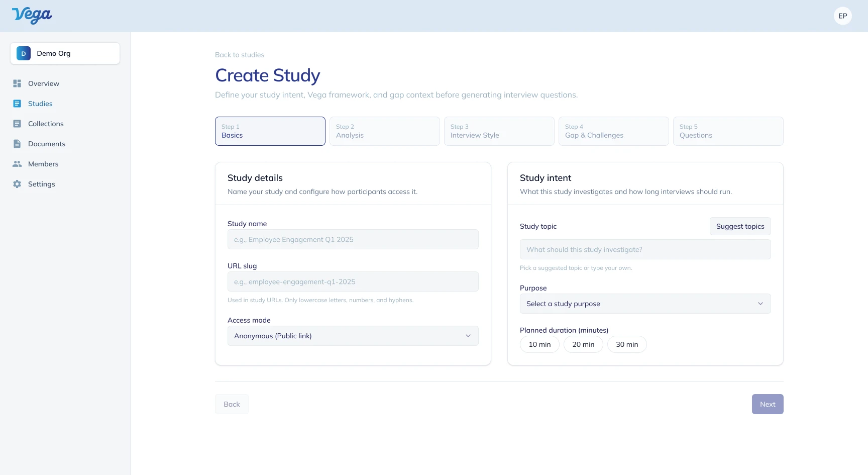Focus the Study name input field

click(353, 239)
